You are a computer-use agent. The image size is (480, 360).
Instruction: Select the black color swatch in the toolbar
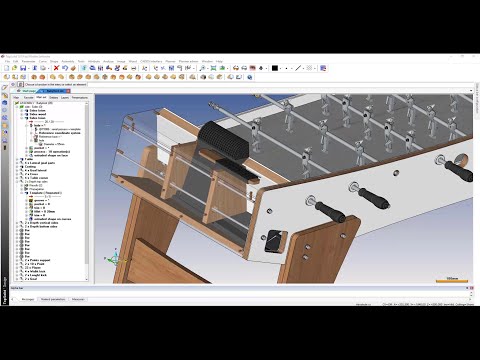(275, 68)
